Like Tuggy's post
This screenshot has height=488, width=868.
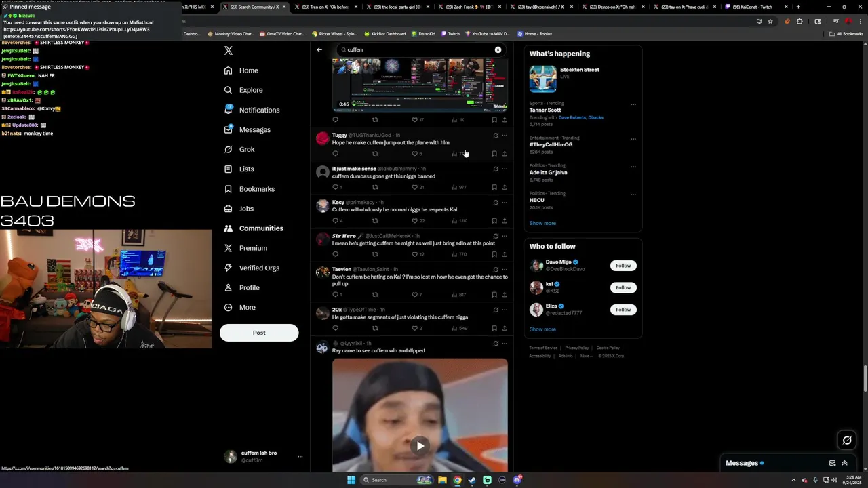click(415, 154)
